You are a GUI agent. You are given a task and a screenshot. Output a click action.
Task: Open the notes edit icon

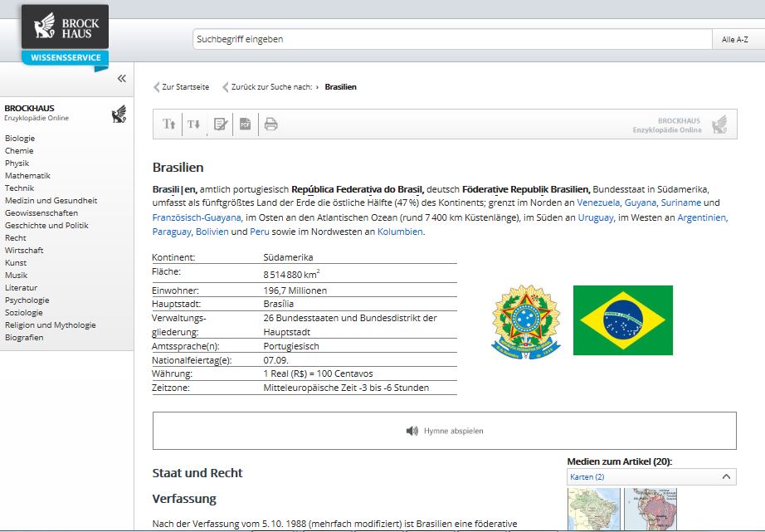coord(220,124)
